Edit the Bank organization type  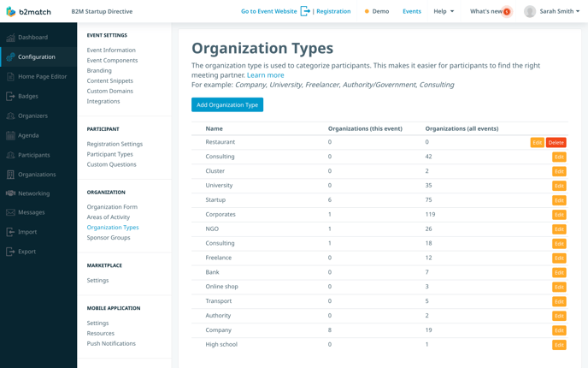click(x=559, y=273)
